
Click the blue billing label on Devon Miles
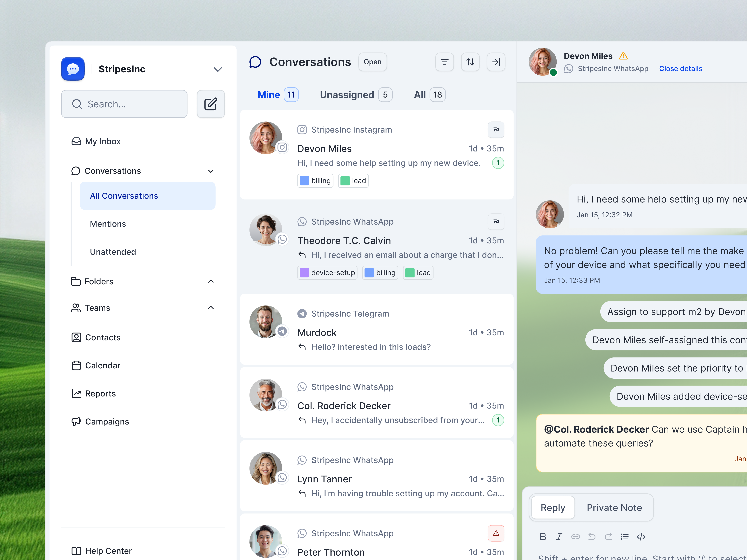[315, 181]
